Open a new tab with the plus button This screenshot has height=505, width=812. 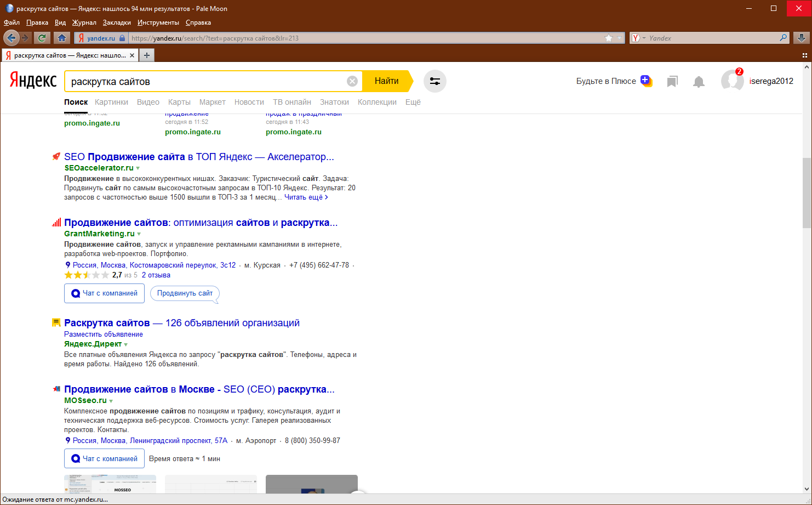(x=146, y=55)
